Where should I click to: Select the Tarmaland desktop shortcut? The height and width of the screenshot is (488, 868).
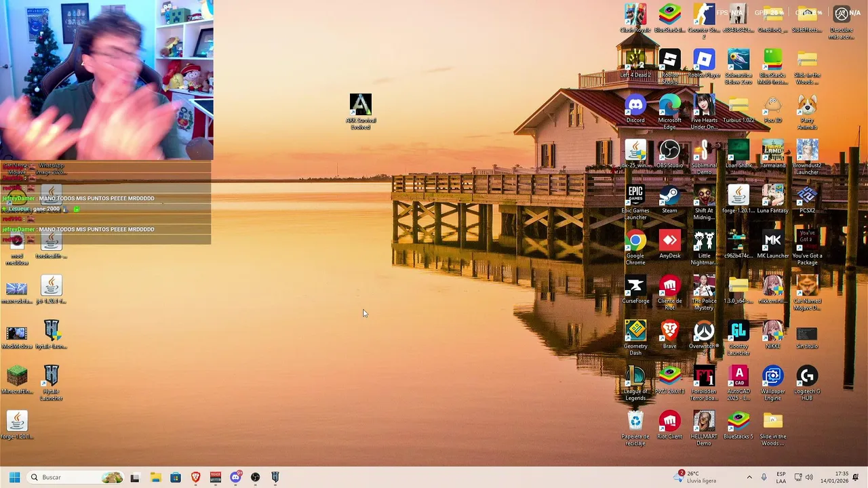click(772, 155)
